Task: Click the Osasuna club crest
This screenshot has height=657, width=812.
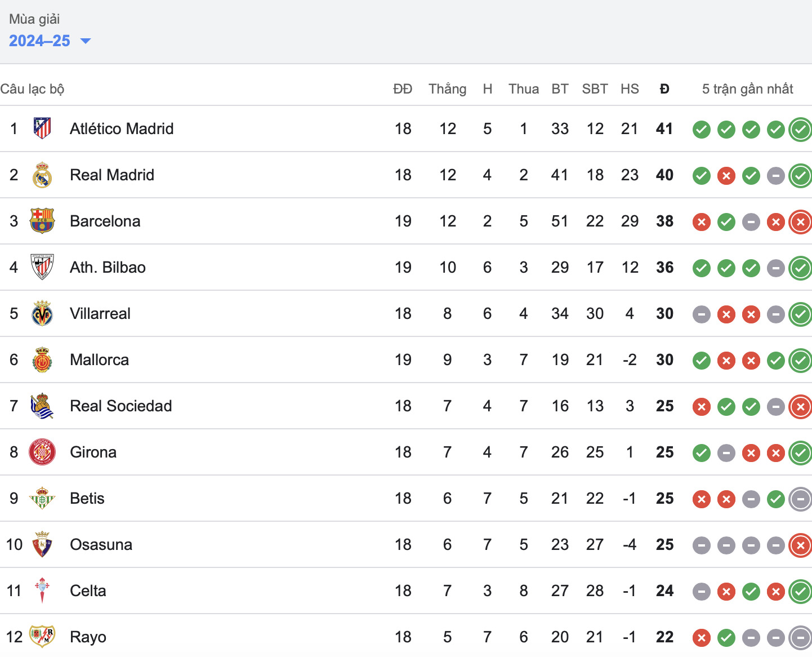Action: click(42, 544)
